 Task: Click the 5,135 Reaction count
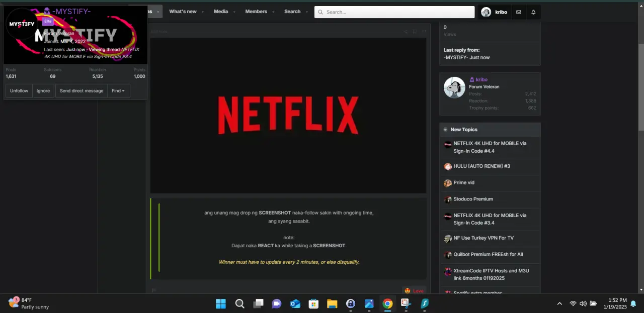tap(97, 76)
